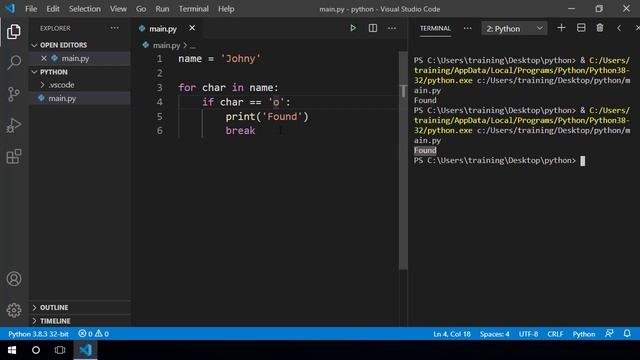Image resolution: width=640 pixels, height=360 pixels.
Task: Open the Edit menu
Action: 53,9
